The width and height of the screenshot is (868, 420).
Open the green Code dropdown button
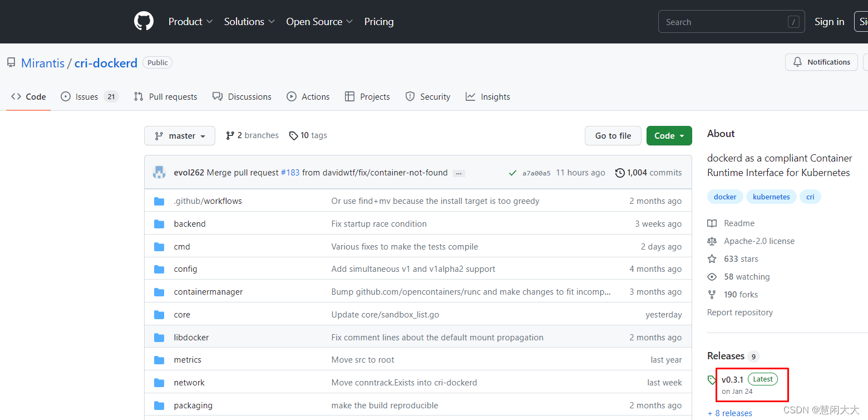click(669, 135)
